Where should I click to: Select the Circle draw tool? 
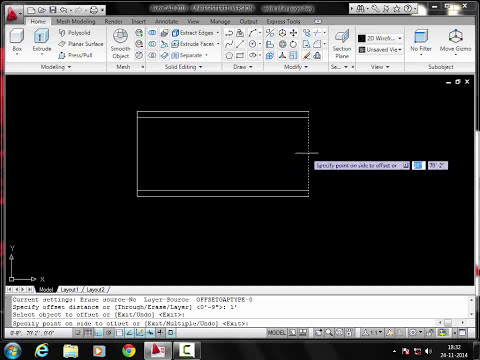pyautogui.click(x=252, y=44)
